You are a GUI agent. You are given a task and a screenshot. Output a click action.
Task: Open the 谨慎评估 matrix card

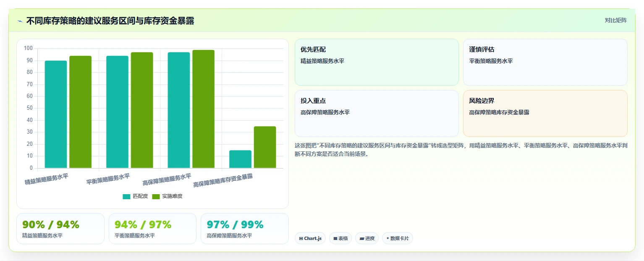click(545, 62)
